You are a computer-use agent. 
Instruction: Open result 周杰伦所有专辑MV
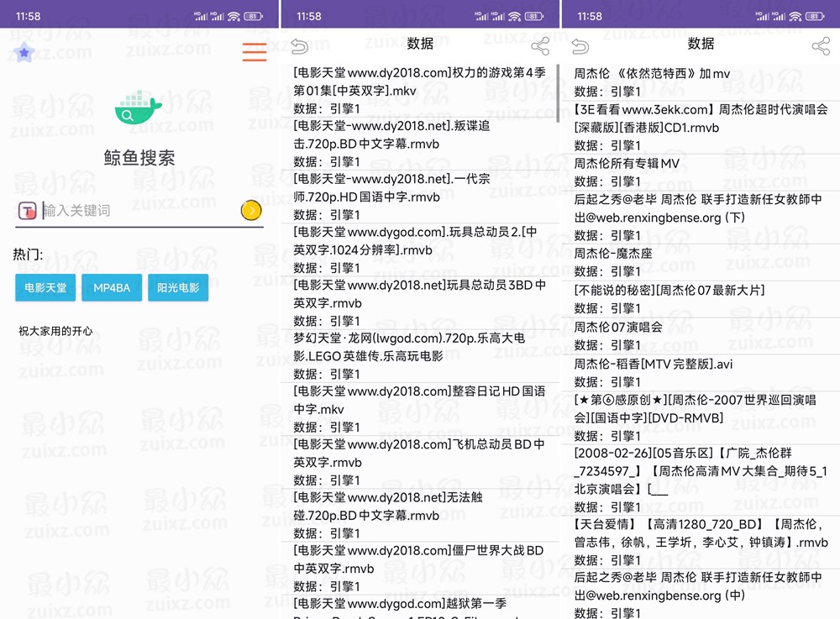701,172
